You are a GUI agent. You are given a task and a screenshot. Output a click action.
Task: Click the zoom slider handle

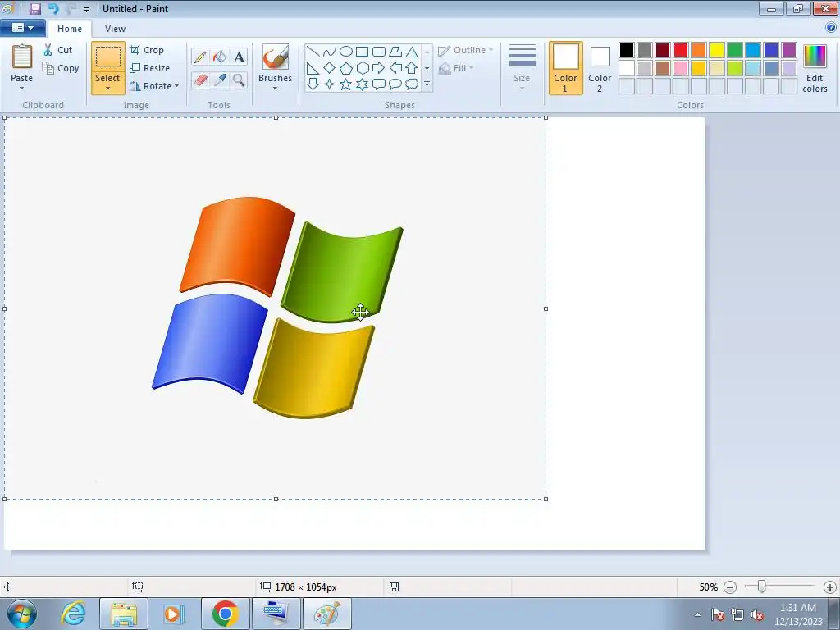click(761, 587)
